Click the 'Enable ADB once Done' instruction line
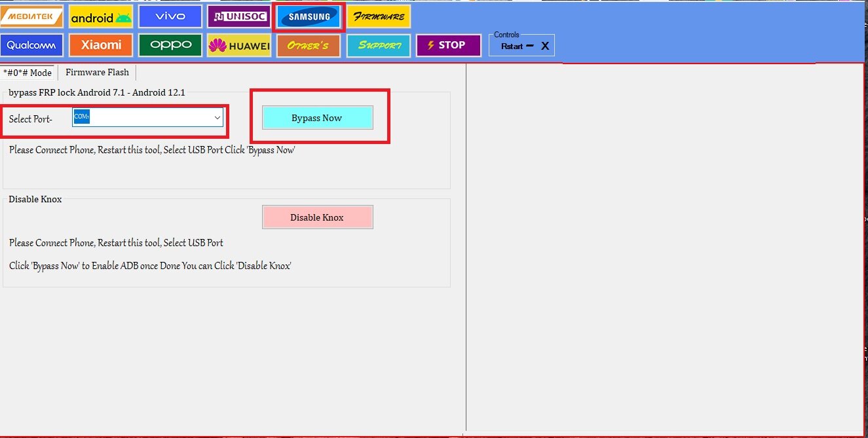Screen dimensions: 868x438 (150, 266)
